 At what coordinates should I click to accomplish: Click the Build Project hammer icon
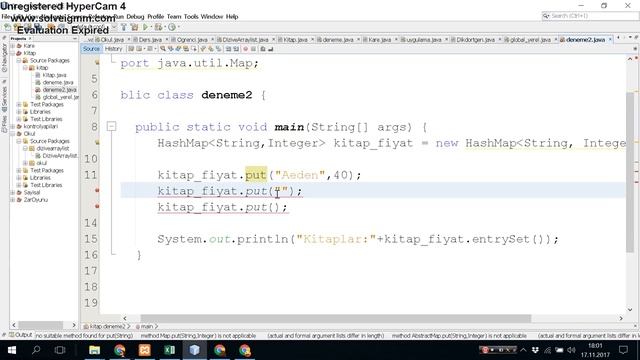[124, 27]
